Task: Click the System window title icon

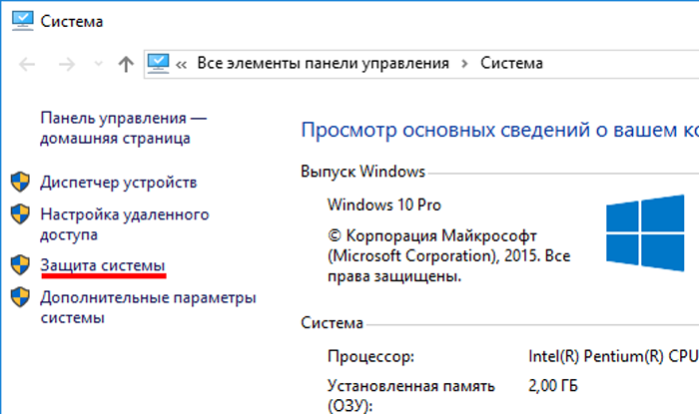Action: point(22,21)
